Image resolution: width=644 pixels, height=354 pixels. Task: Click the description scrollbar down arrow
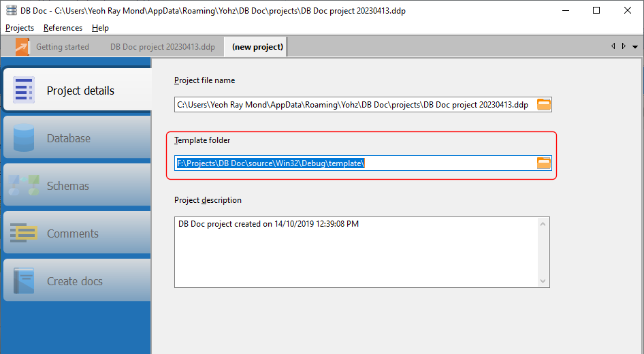[543, 280]
